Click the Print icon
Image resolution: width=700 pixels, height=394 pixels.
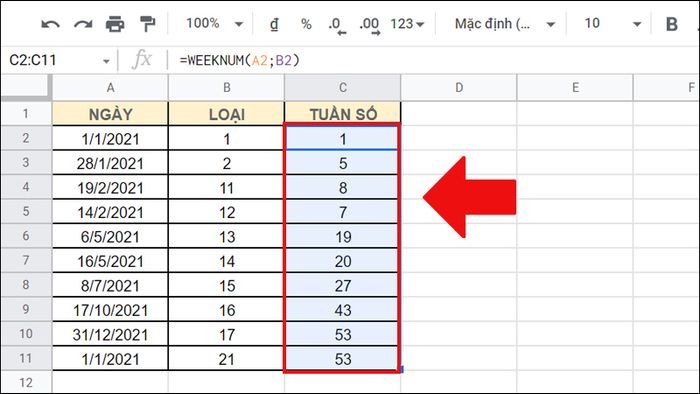[x=115, y=24]
